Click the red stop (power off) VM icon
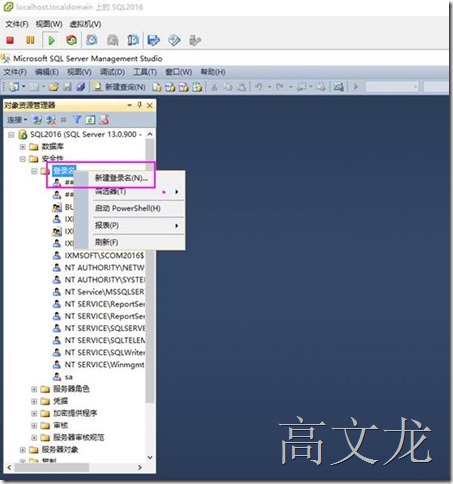 click(10, 40)
